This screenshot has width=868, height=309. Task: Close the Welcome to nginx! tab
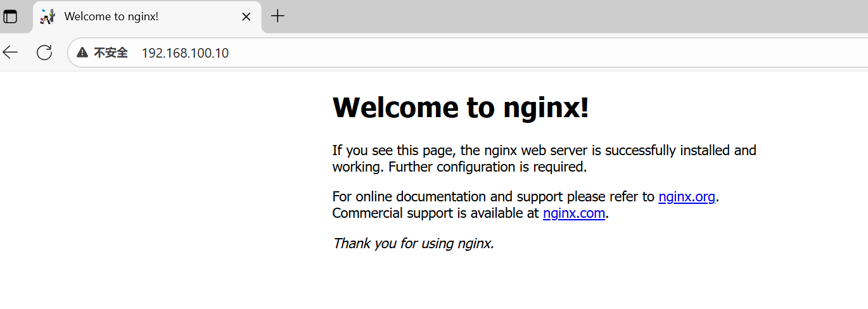(x=246, y=16)
